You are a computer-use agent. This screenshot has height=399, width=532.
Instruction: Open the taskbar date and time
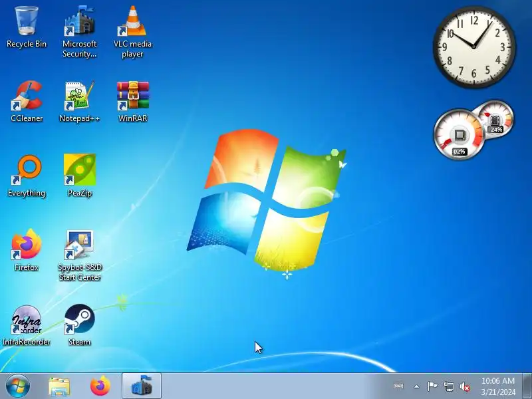pyautogui.click(x=497, y=386)
